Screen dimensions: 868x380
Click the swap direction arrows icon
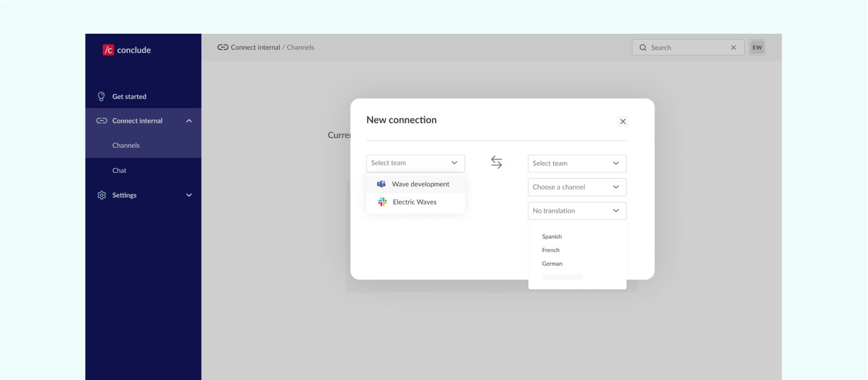tap(497, 162)
